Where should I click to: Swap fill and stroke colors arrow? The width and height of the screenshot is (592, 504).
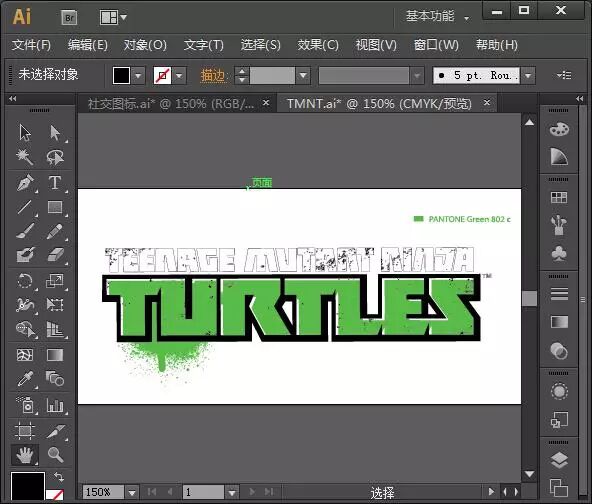pyautogui.click(x=59, y=477)
